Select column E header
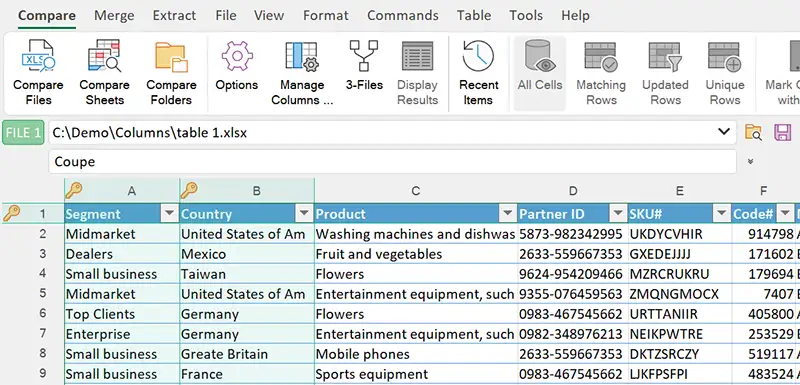 point(680,191)
